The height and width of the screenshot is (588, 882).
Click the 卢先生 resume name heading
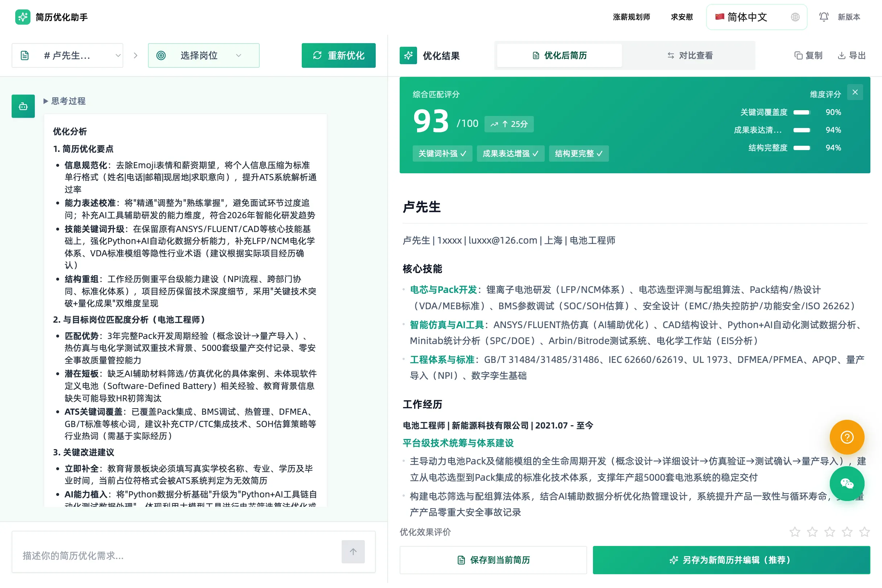[x=421, y=207]
